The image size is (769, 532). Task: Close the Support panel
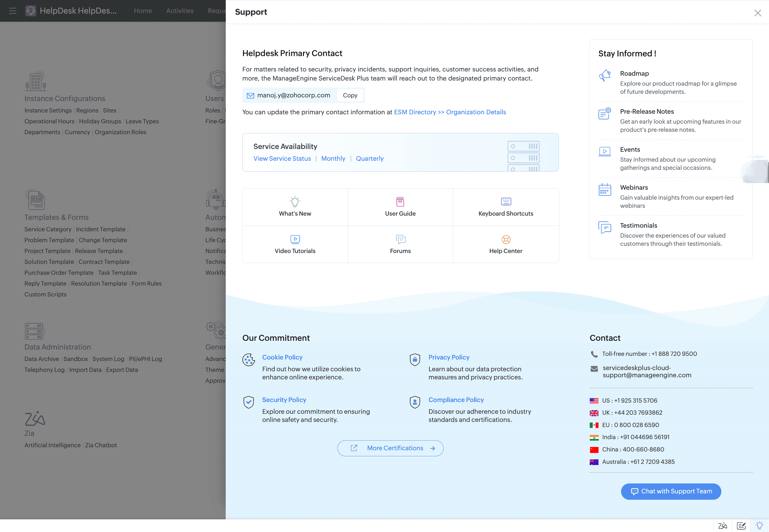757,13
